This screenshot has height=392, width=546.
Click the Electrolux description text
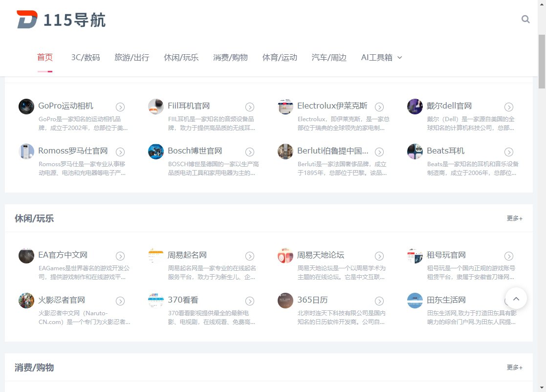(343, 124)
